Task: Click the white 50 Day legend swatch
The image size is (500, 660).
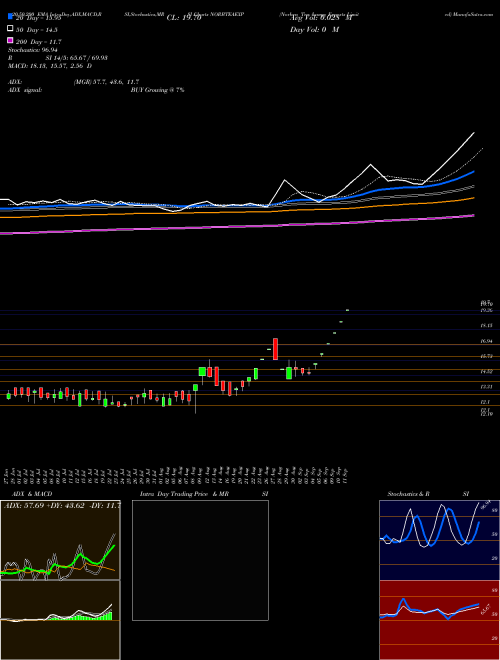Action: [x=11, y=29]
